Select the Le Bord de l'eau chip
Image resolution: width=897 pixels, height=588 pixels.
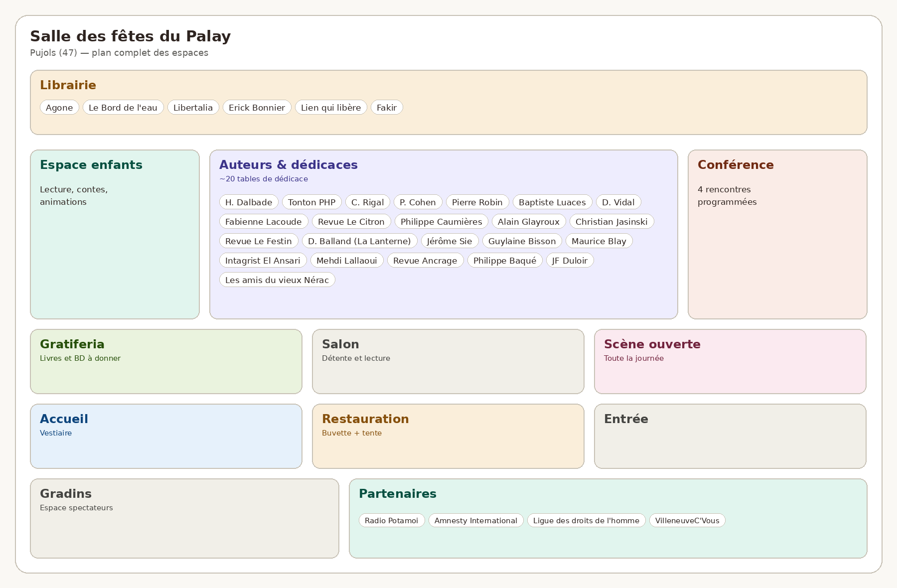click(123, 108)
